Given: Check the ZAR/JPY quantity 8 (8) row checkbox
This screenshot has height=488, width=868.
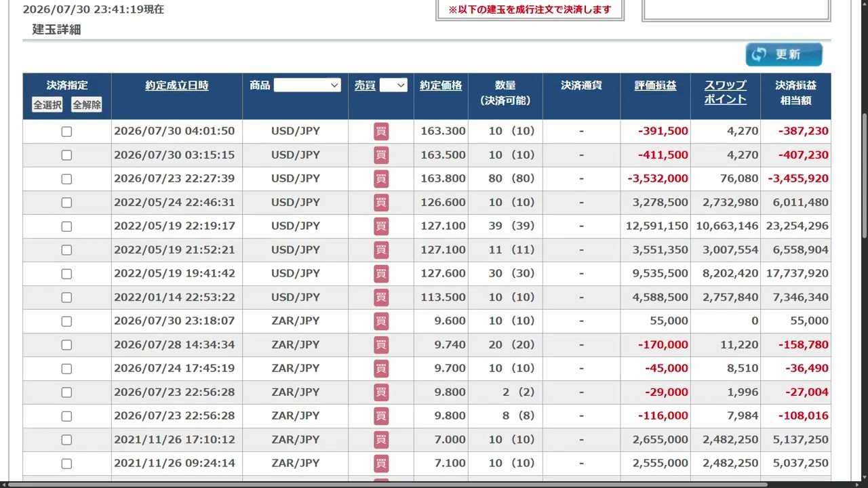Looking at the screenshot, I should click(x=66, y=416).
